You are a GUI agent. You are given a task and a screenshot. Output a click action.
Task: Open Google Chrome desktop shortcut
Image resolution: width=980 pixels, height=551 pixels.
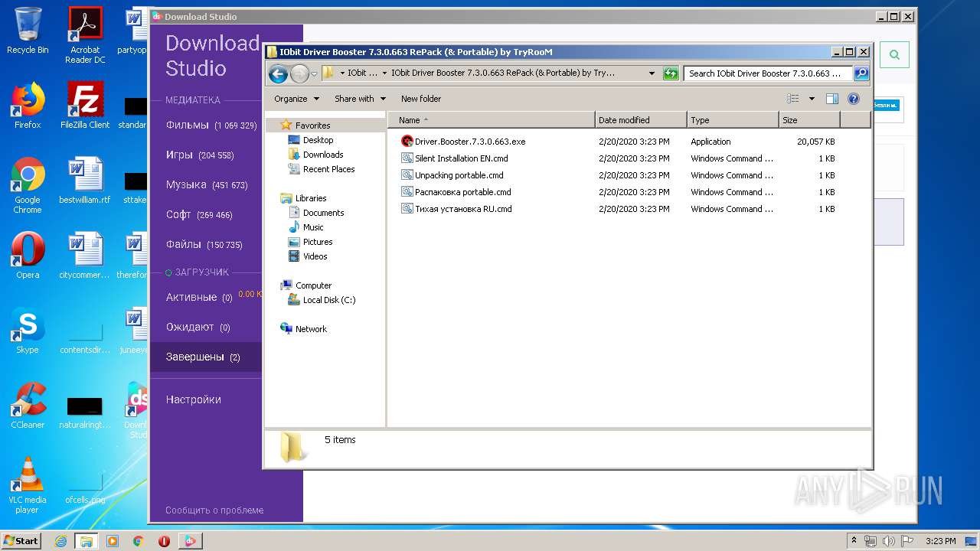point(28,185)
